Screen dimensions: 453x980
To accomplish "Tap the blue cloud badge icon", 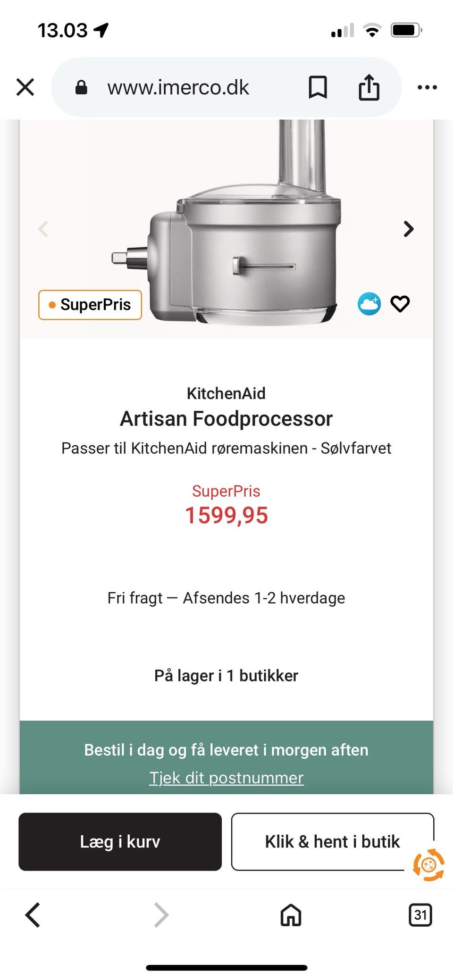I will pyautogui.click(x=369, y=304).
